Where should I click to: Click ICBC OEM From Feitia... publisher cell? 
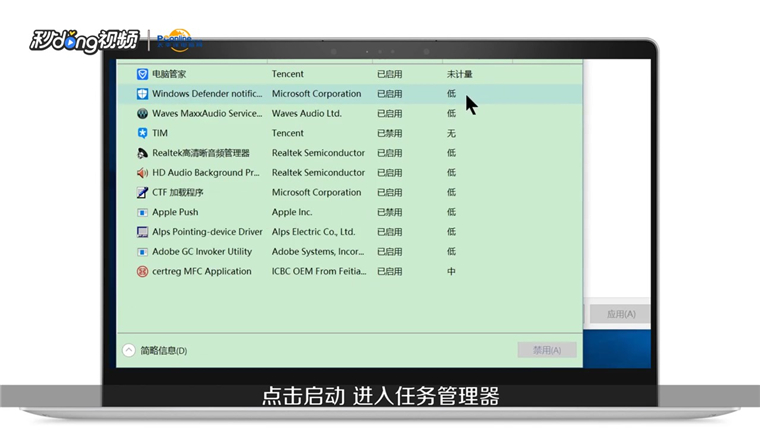coord(319,271)
